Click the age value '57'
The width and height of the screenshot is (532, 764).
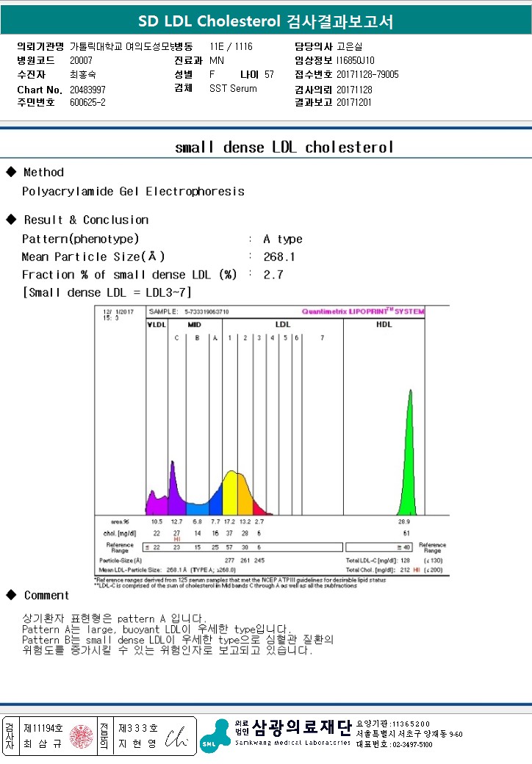(270, 74)
